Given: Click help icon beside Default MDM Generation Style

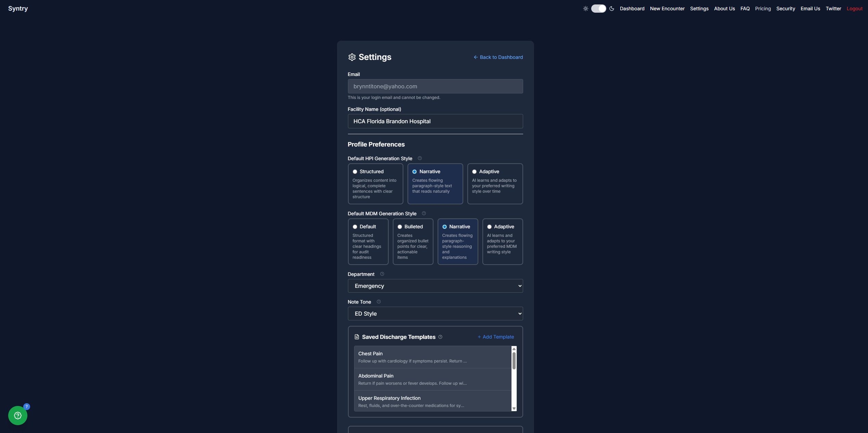Looking at the screenshot, I should (x=424, y=213).
